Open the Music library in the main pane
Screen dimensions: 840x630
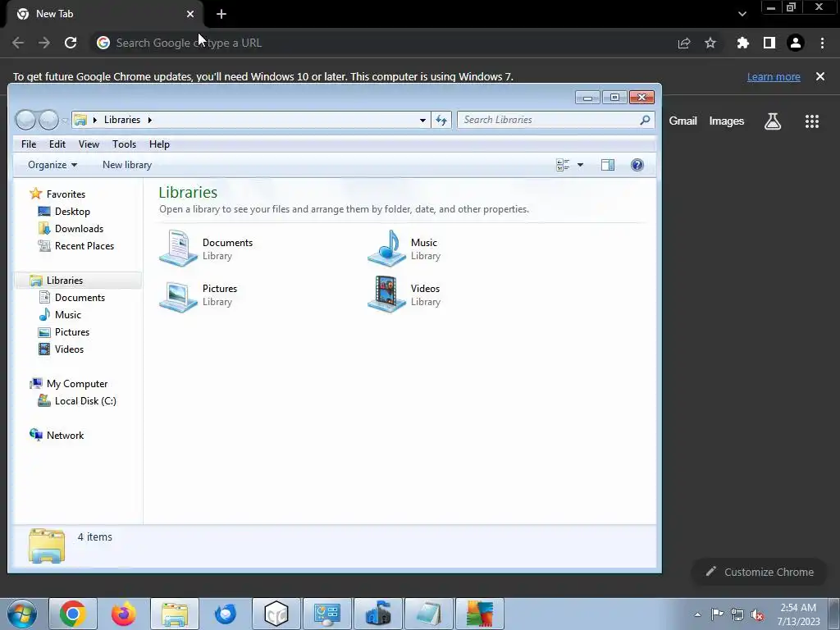pos(404,249)
